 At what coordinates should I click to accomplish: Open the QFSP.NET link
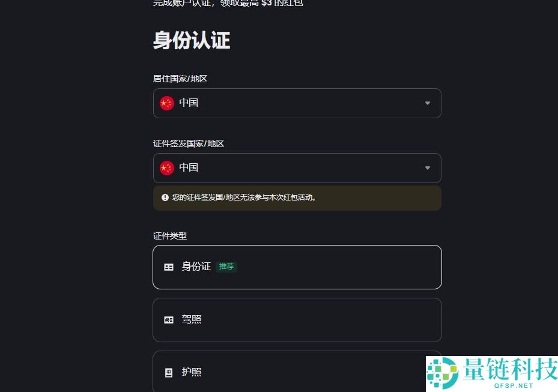pyautogui.click(x=514, y=387)
